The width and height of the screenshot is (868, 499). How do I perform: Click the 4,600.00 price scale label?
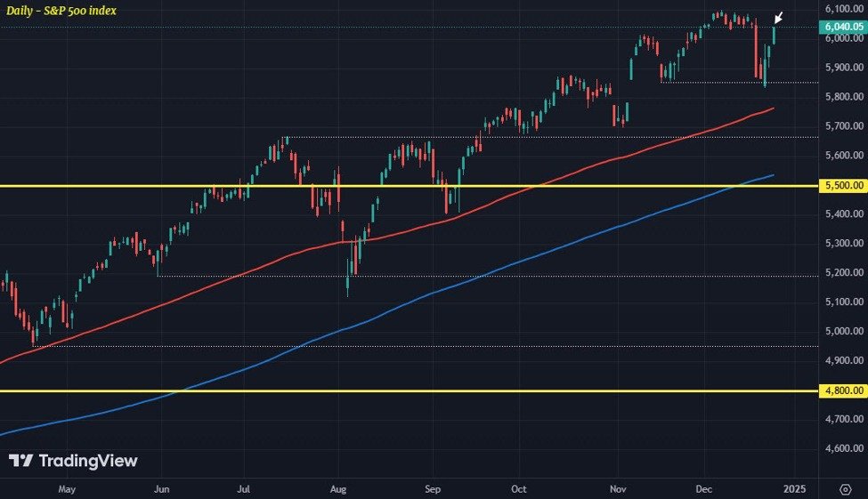pyautogui.click(x=844, y=448)
